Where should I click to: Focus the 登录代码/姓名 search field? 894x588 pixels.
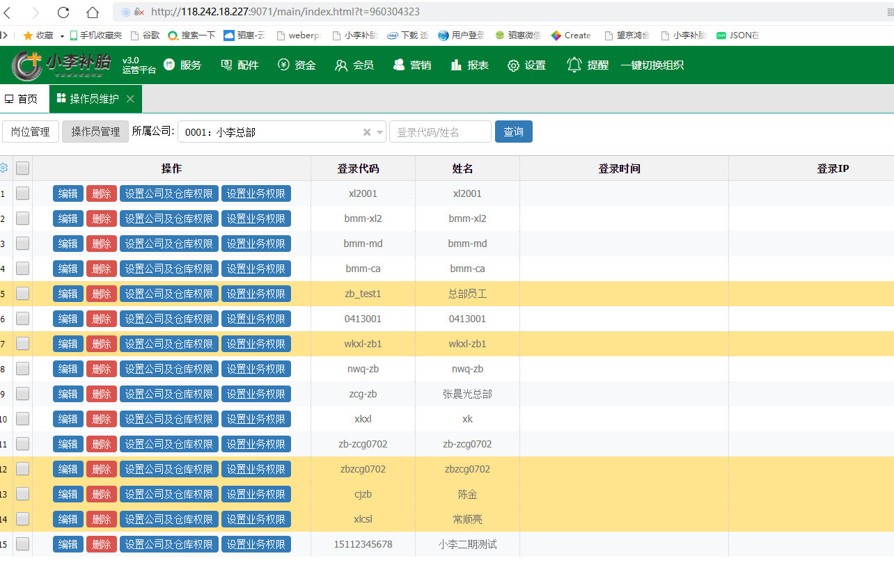tap(439, 132)
